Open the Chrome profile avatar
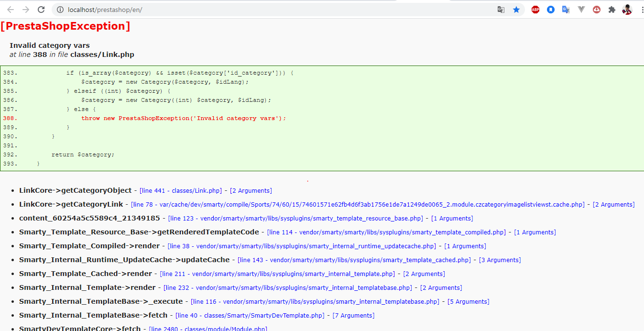The width and height of the screenshot is (644, 331). (x=627, y=10)
